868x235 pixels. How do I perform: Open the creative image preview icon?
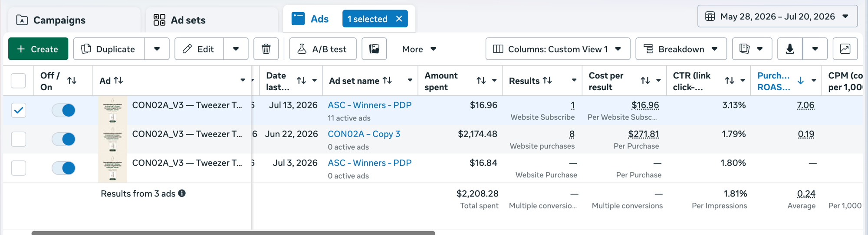[x=374, y=49]
